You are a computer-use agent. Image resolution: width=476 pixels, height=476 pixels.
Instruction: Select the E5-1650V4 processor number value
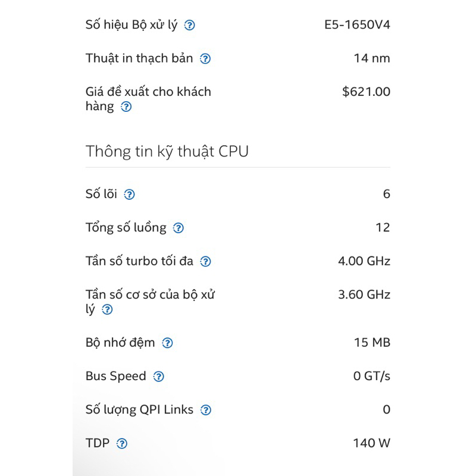tap(357, 25)
